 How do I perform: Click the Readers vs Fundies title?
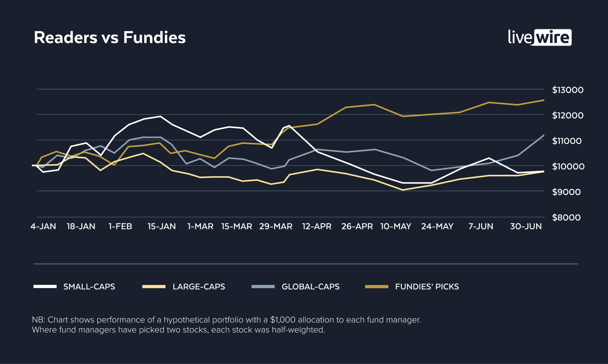click(110, 38)
